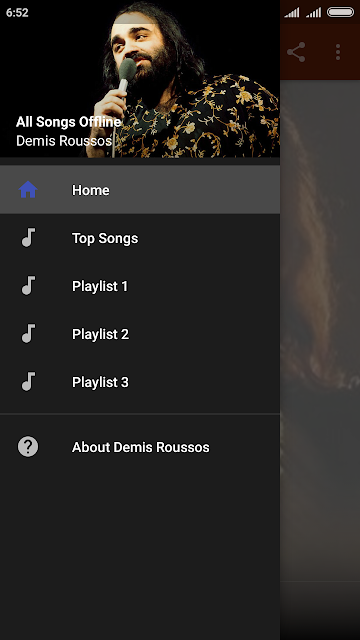
Task: Tap the question mark help icon
Action: 28,447
